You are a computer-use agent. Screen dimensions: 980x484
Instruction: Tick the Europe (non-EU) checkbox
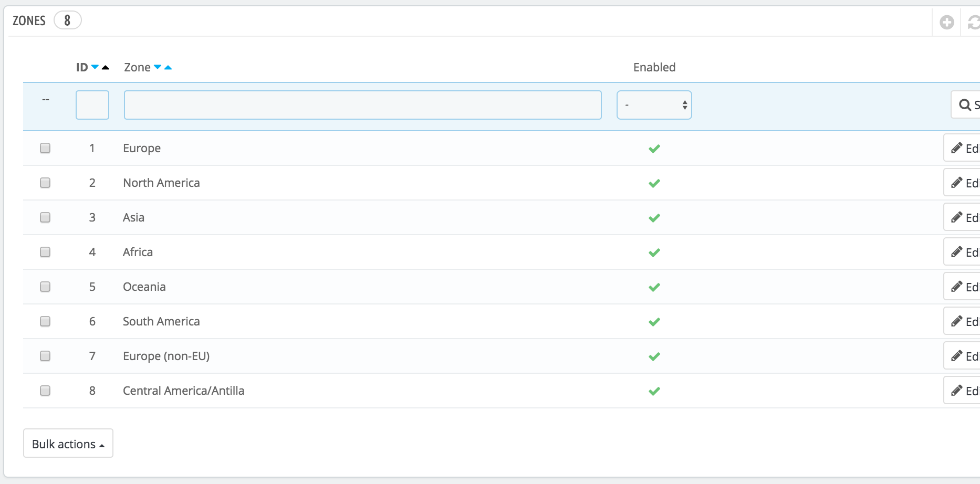point(45,356)
